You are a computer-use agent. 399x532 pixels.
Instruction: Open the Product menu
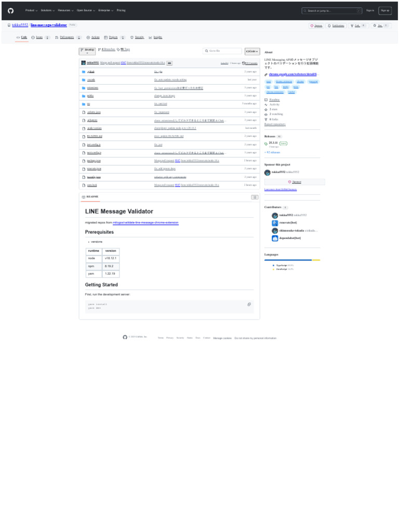[x=31, y=10]
